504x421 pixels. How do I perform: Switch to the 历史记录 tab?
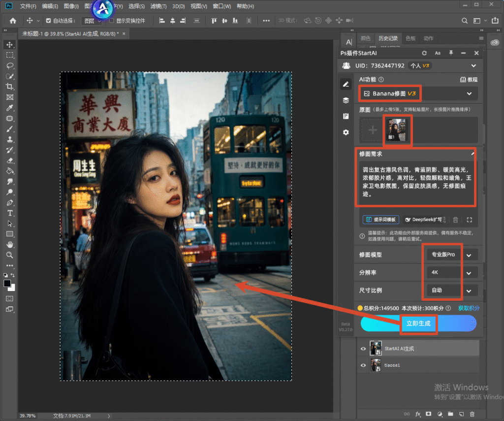pos(388,38)
